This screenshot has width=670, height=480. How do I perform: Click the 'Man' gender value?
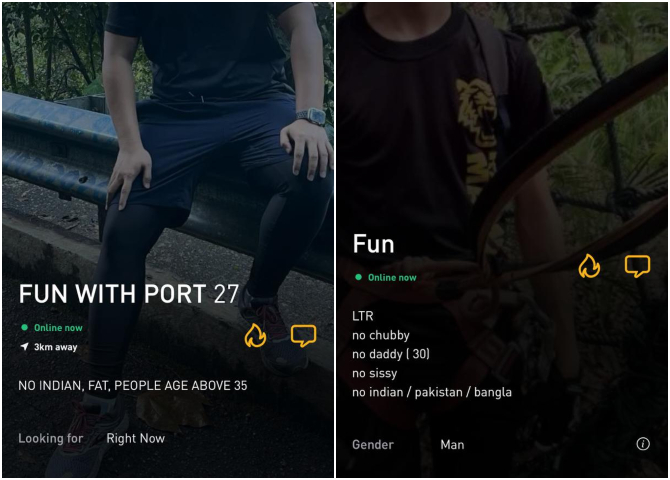(452, 445)
